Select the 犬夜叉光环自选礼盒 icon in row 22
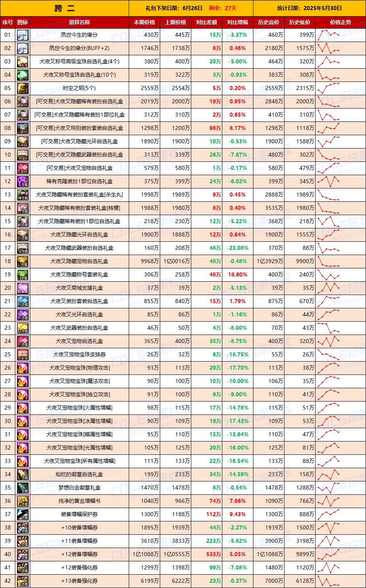The image size is (366, 588). [x=23, y=315]
